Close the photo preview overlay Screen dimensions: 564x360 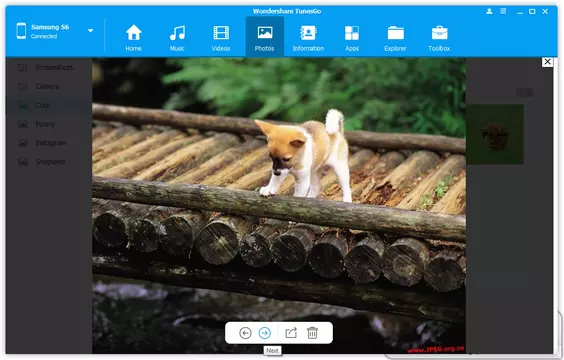click(547, 62)
